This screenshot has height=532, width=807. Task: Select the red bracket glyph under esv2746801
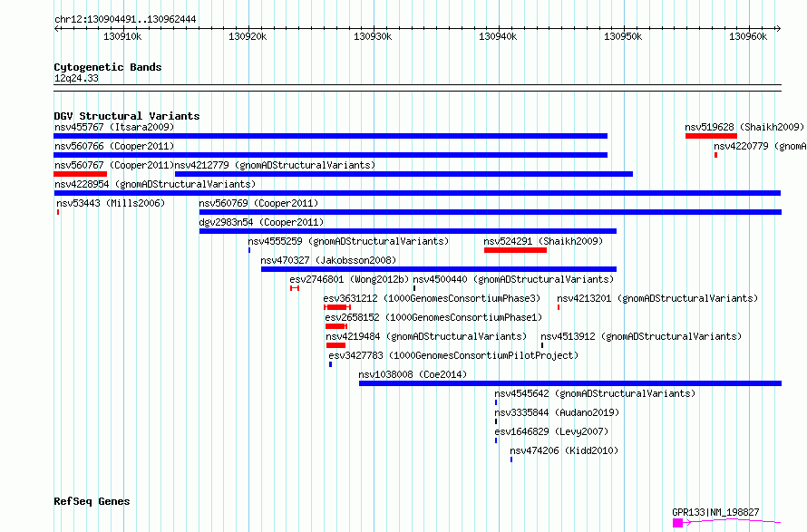point(295,288)
